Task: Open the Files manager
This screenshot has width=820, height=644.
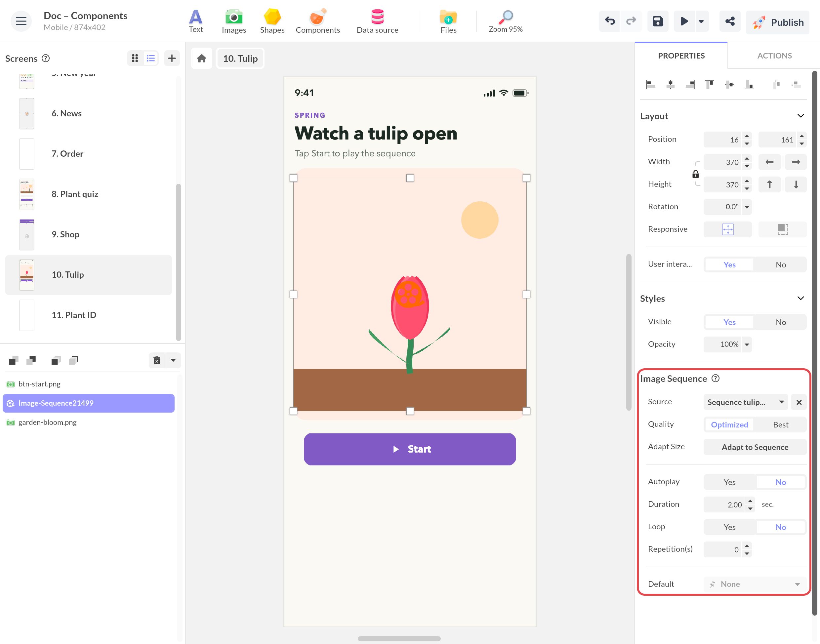Action: [448, 21]
